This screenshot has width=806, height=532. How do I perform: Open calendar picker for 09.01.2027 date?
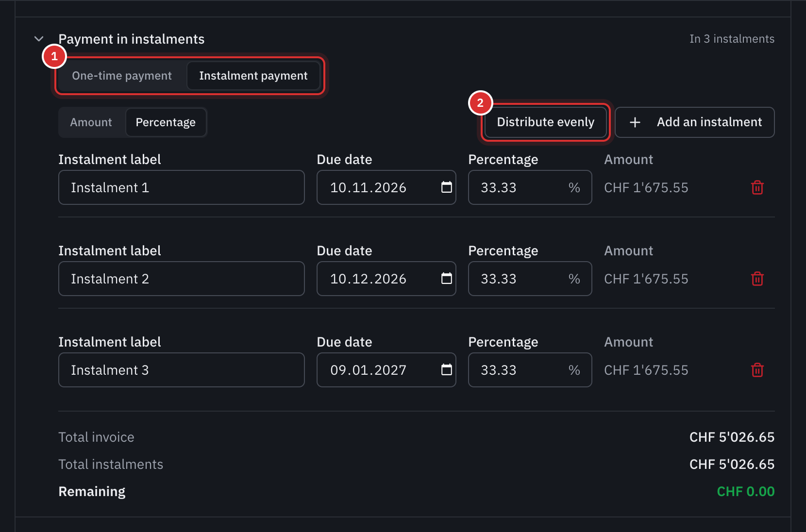point(447,369)
